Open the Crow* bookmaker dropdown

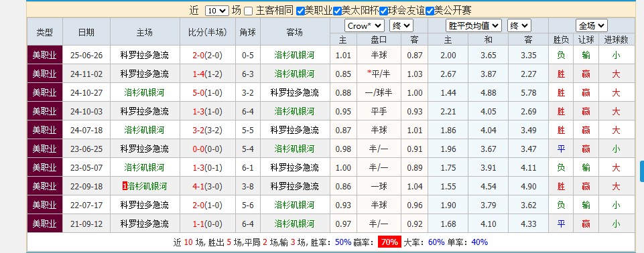[x=365, y=26]
